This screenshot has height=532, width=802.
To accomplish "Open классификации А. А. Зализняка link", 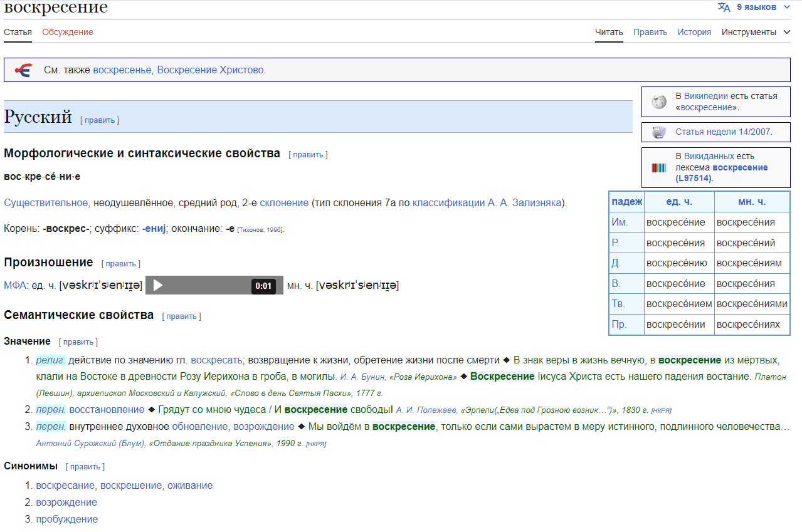I will coord(487,203).
